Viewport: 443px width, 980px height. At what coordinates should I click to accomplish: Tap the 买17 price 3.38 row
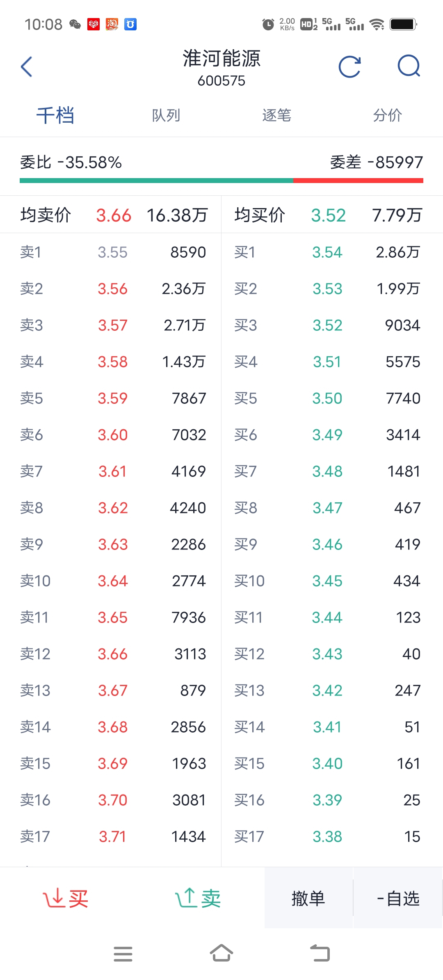[x=332, y=836]
